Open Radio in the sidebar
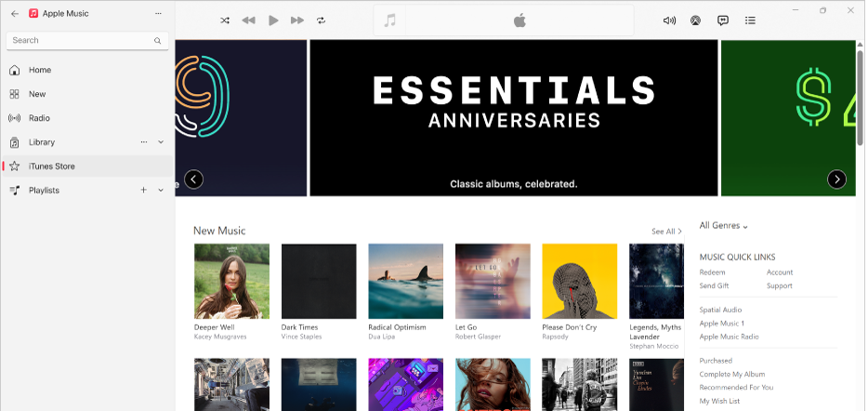Image resolution: width=868 pixels, height=411 pixels. point(87,118)
